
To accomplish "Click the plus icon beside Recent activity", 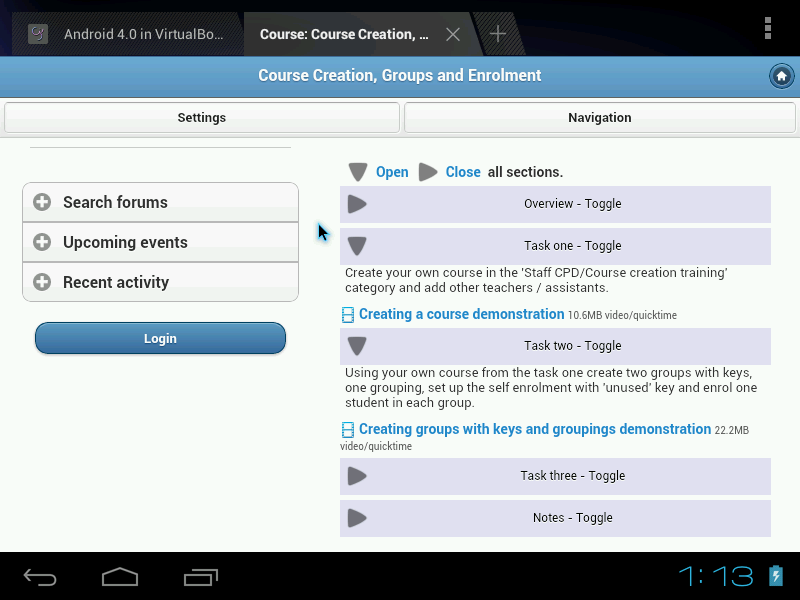I will click(42, 282).
